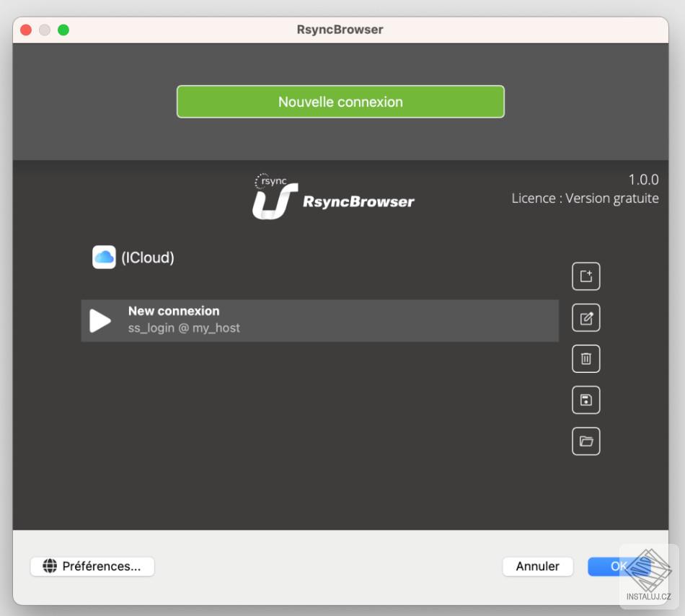Confirm with the OK button
This screenshot has width=685, height=616.
(x=622, y=566)
